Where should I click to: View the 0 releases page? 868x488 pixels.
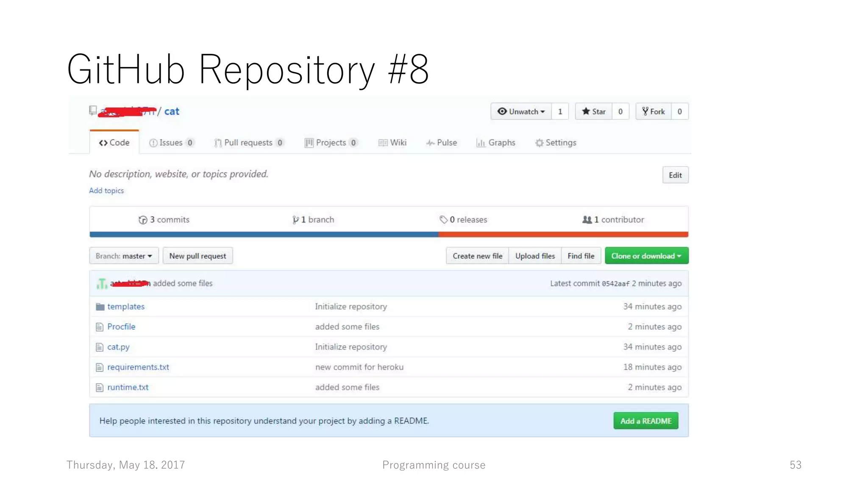463,219
